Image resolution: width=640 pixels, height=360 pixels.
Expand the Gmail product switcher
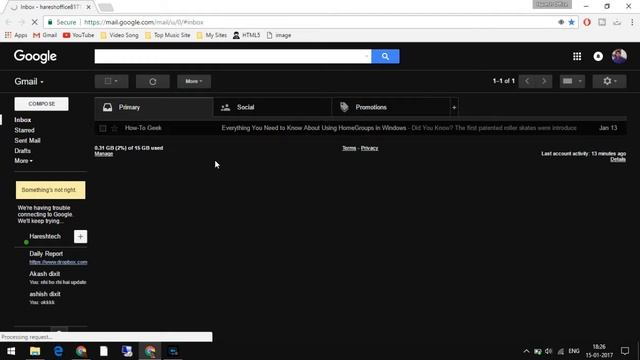click(29, 82)
